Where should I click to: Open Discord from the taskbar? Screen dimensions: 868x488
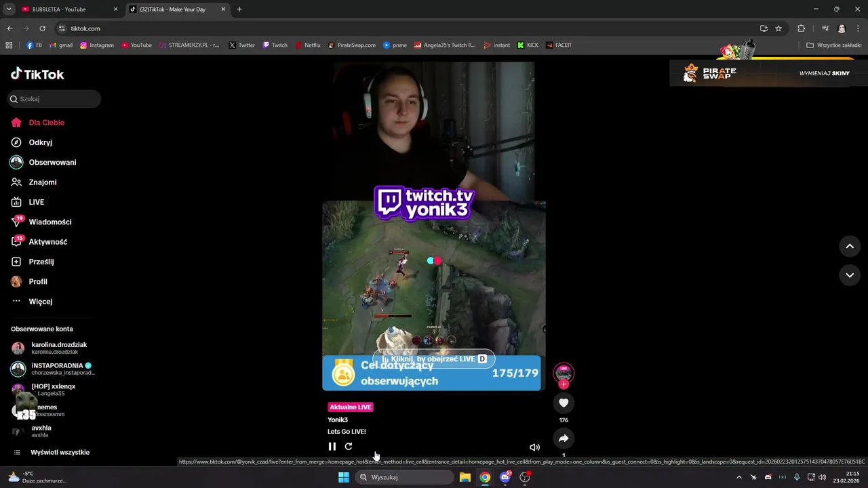coord(505,477)
